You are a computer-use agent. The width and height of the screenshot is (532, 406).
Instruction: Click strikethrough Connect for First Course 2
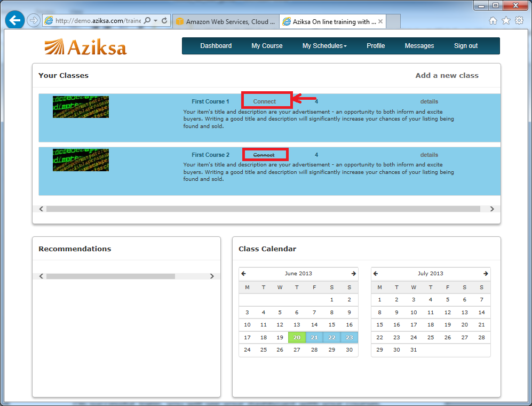coord(264,155)
